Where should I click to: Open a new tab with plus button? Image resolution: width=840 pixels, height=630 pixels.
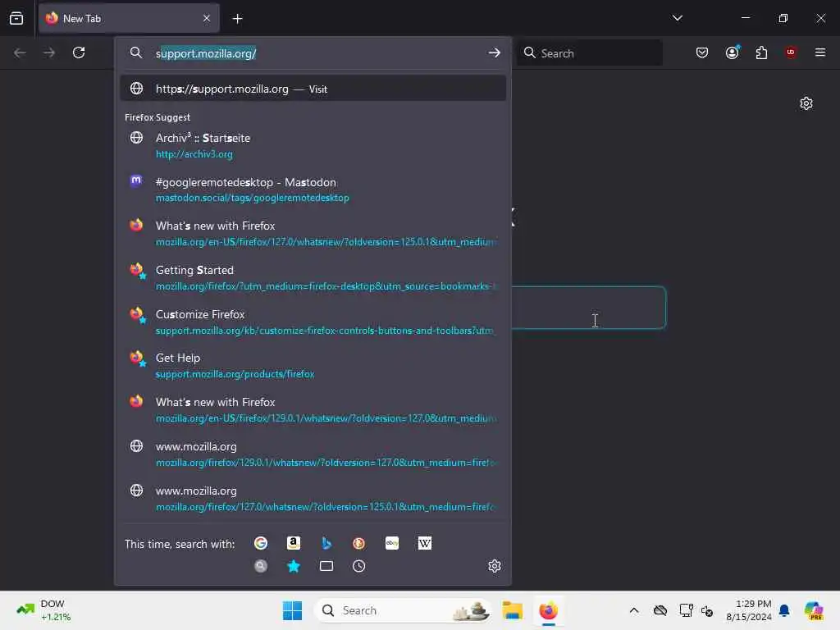coord(237,19)
